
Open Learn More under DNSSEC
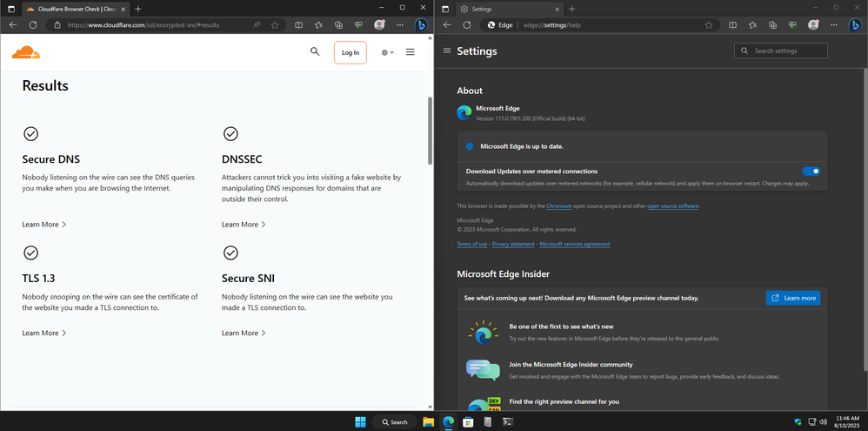click(x=244, y=225)
